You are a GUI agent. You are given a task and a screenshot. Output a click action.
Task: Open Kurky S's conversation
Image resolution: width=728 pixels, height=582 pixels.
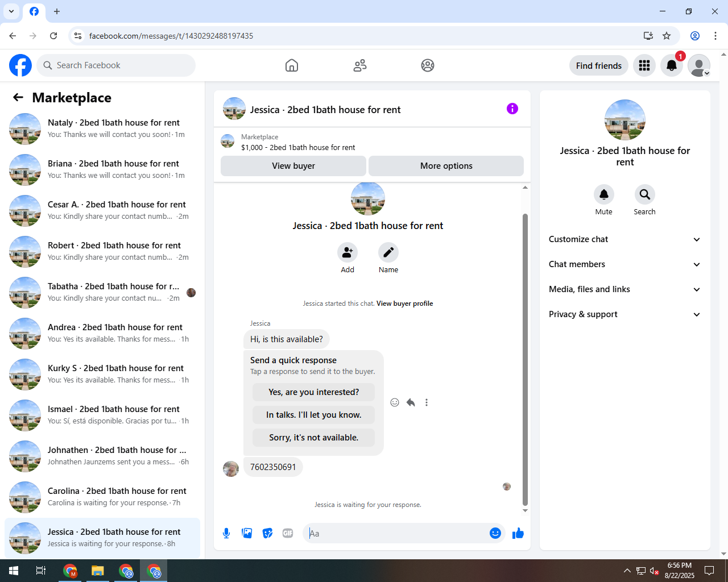(102, 374)
